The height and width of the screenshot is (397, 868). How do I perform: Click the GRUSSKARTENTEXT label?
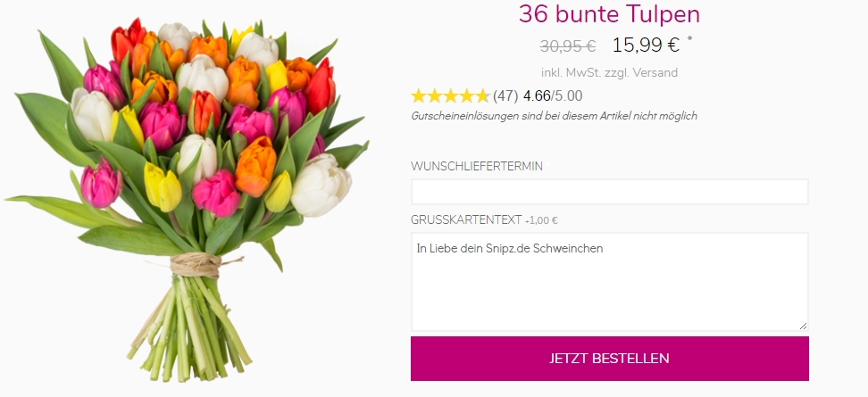466,220
